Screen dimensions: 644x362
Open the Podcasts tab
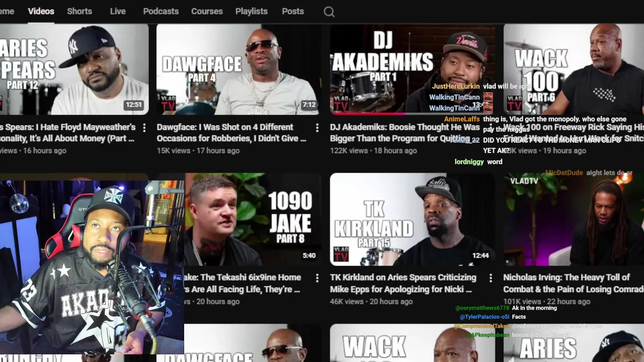tap(160, 11)
